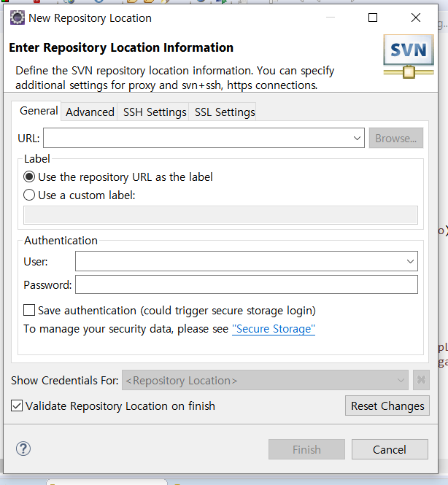Open the SSH Settings tab
This screenshot has height=485, width=448.
(x=155, y=112)
